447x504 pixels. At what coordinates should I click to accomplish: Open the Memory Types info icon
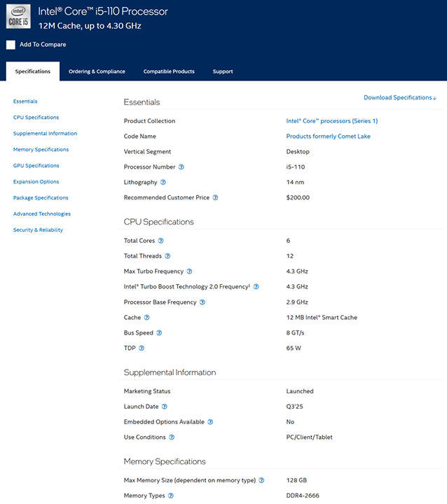click(171, 496)
